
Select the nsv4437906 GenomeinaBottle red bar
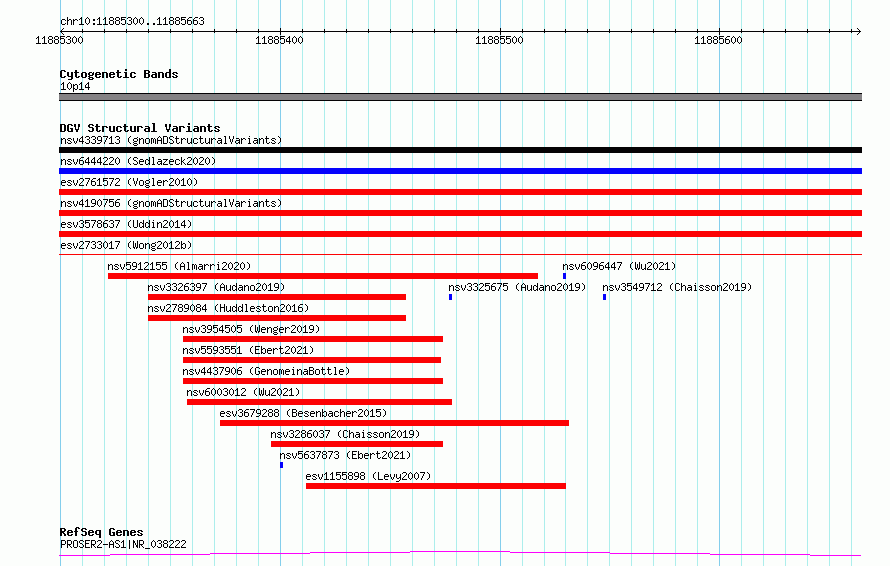click(313, 381)
